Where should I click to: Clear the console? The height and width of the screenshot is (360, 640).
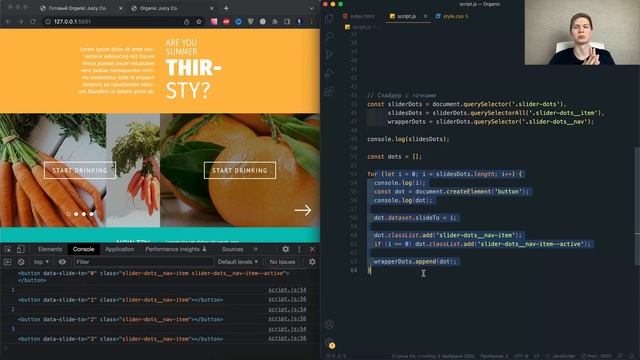(21, 262)
